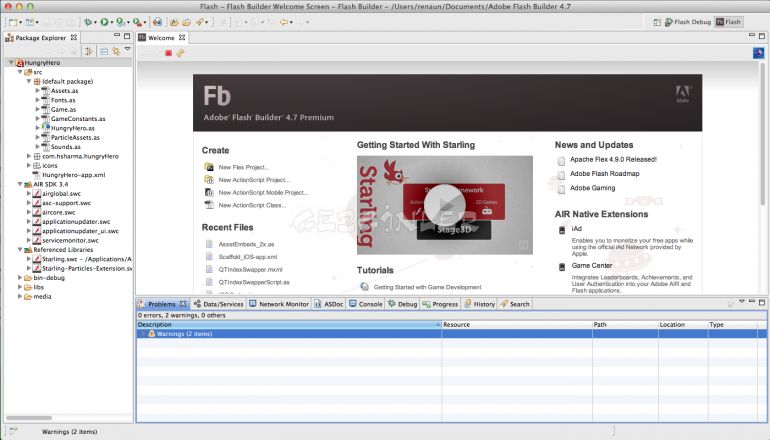Open the History tab
The image size is (770, 440).
coord(480,304)
